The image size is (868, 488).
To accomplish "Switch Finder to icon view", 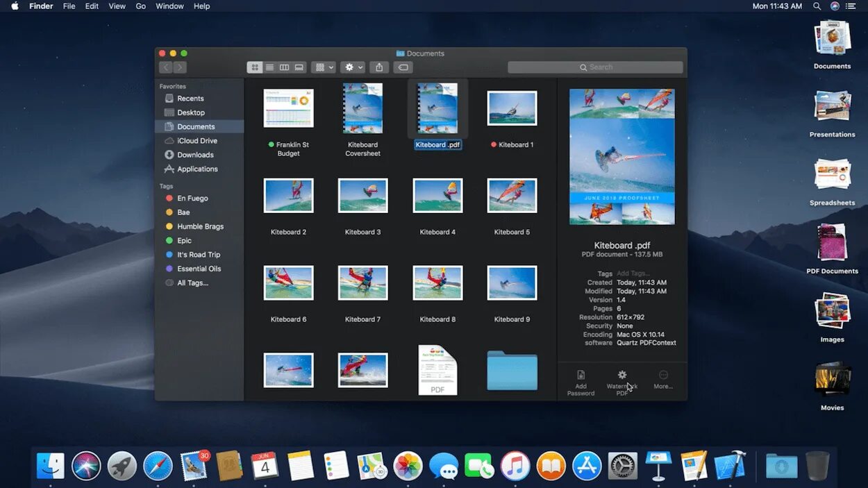I will (254, 67).
